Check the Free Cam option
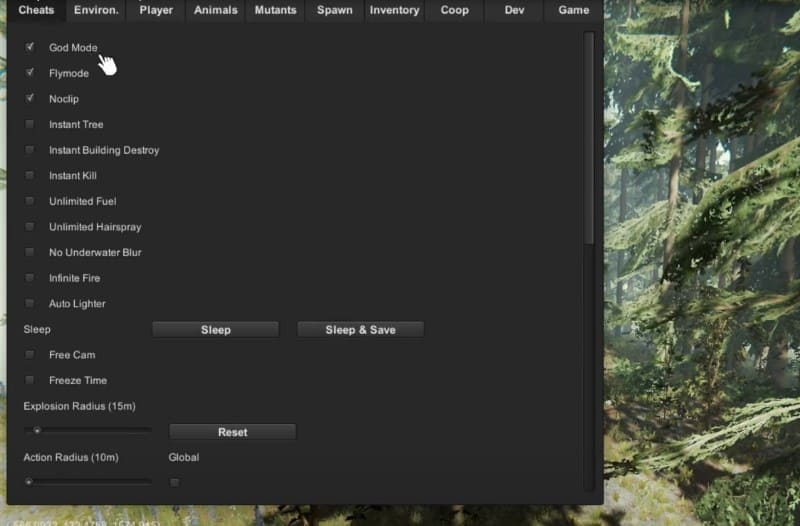 coord(30,355)
